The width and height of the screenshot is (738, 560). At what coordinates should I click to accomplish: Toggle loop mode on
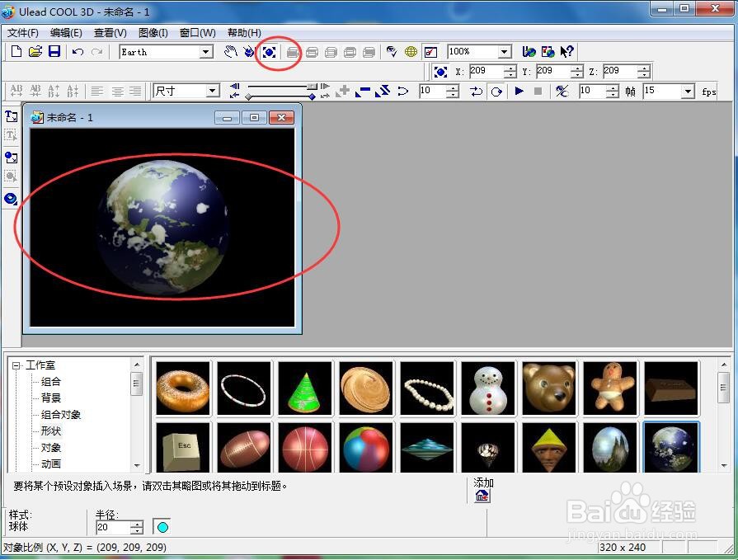pos(496,91)
